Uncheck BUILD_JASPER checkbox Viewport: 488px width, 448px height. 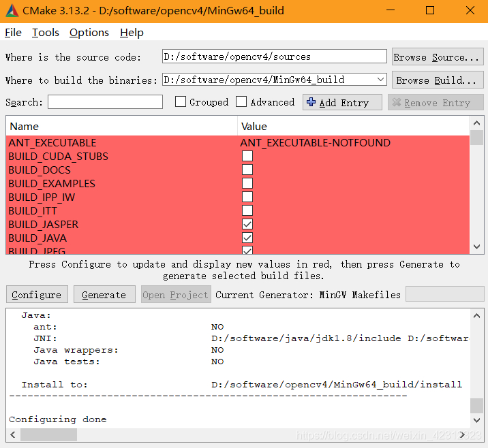(x=247, y=224)
